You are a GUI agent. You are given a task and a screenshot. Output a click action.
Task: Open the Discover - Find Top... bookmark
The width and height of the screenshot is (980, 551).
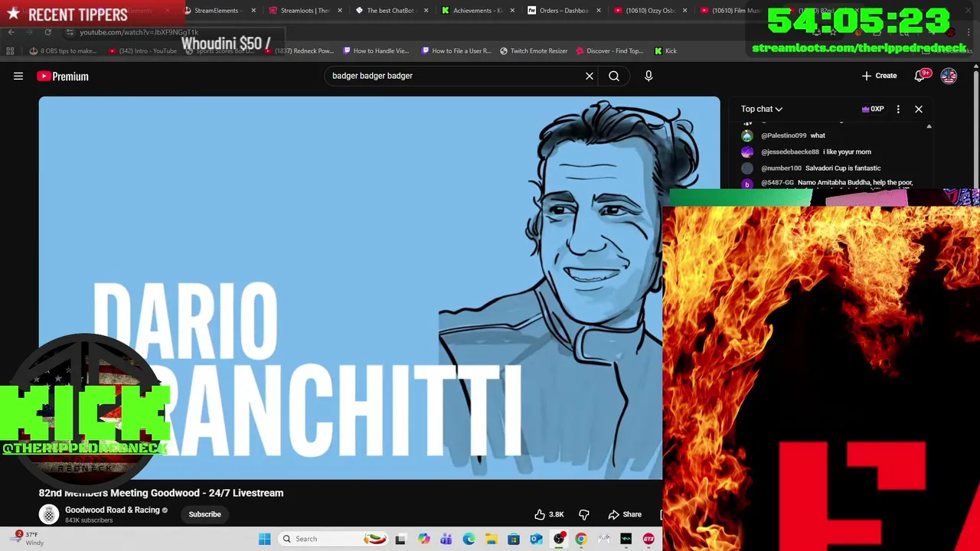[x=609, y=51]
